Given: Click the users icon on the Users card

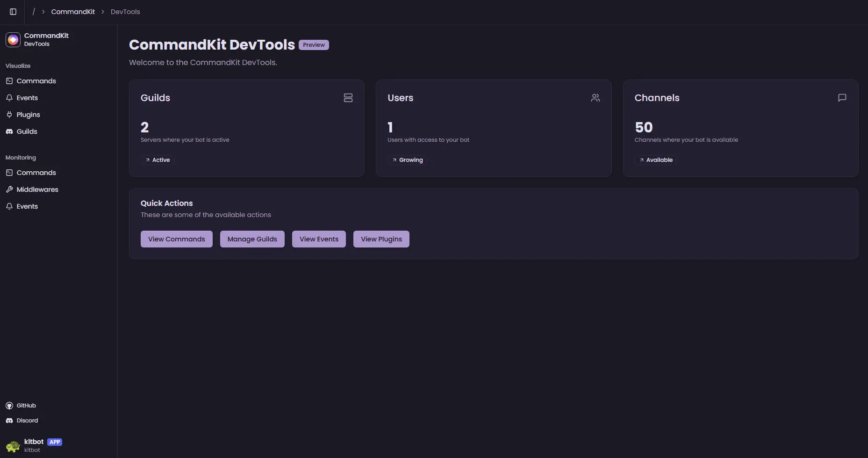Looking at the screenshot, I should tap(595, 98).
